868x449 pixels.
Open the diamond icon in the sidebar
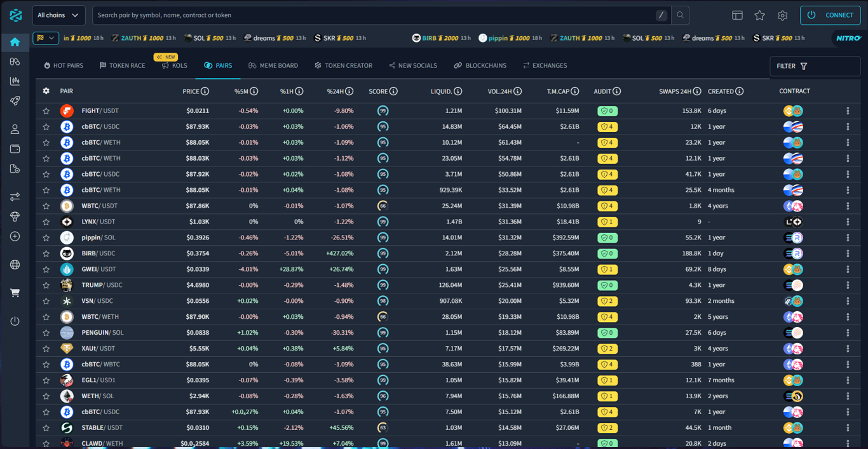pos(15,217)
